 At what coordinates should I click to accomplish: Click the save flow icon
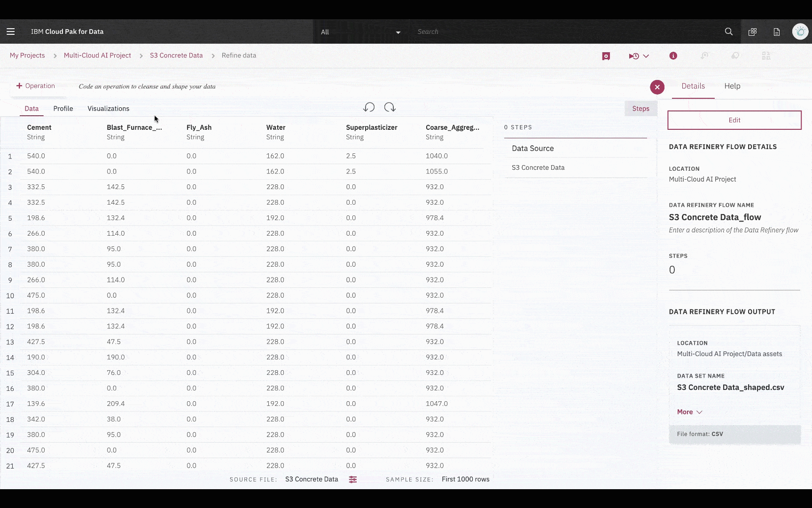(x=606, y=56)
